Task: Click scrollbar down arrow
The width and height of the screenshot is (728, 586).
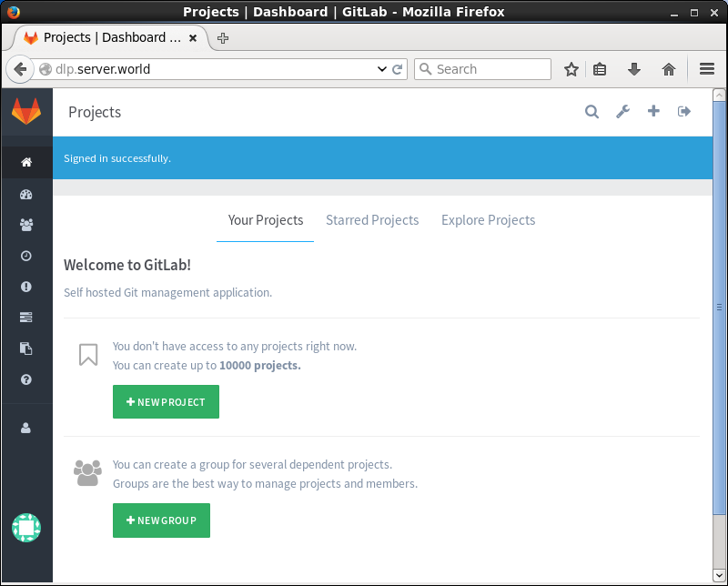Action: [x=719, y=575]
